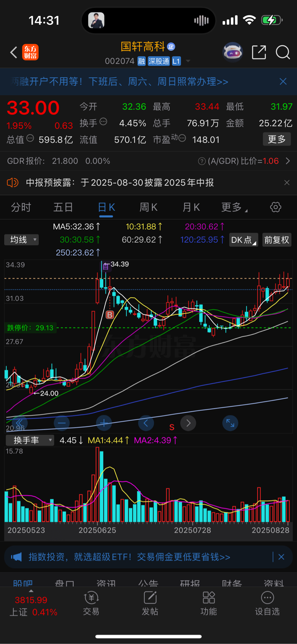Tap the A/GDR help question icon
297x644 pixels.
pos(201,161)
